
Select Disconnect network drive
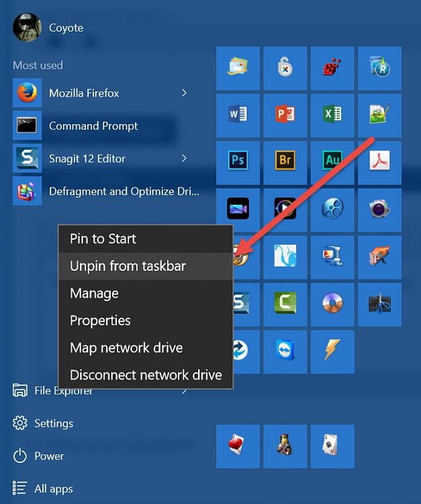click(x=146, y=375)
